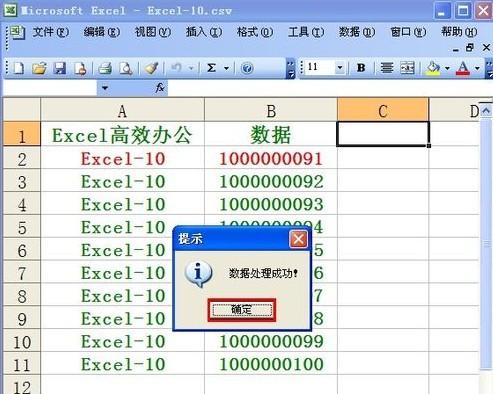This screenshot has height=394, width=493.
Task: Select column B header
Action: 271,111
